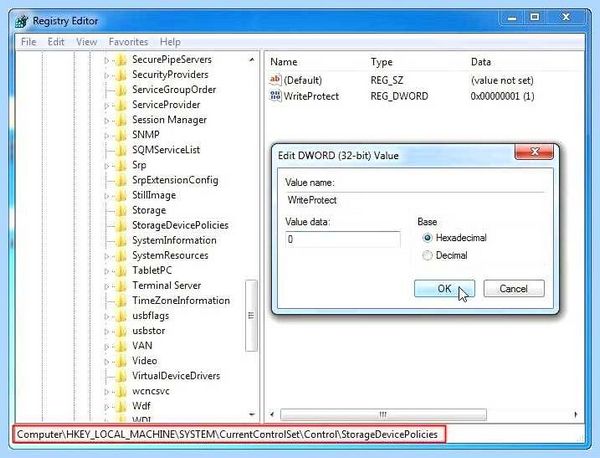600x458 pixels.
Task: Click the Type column header
Action: 381,62
